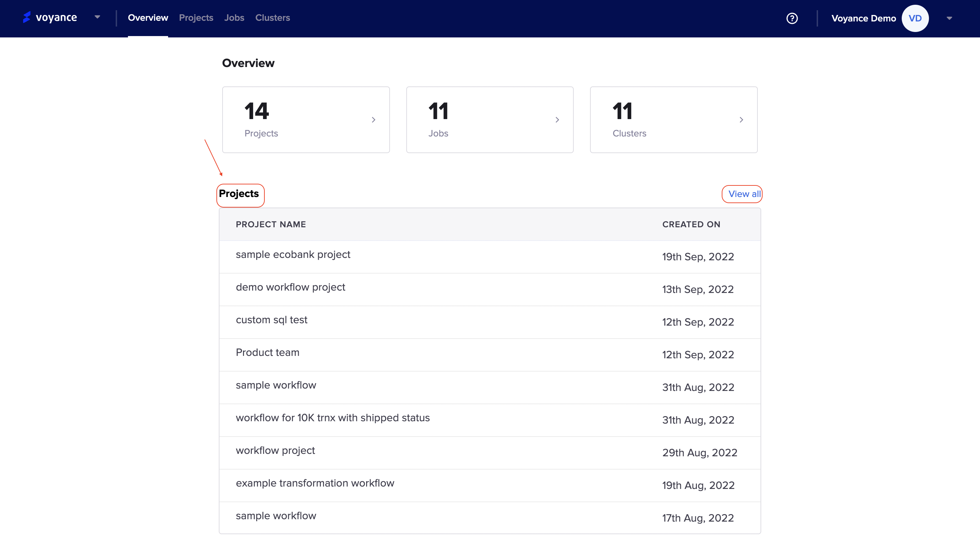980x558 pixels.
Task: Open example transformation workflow project
Action: [315, 483]
